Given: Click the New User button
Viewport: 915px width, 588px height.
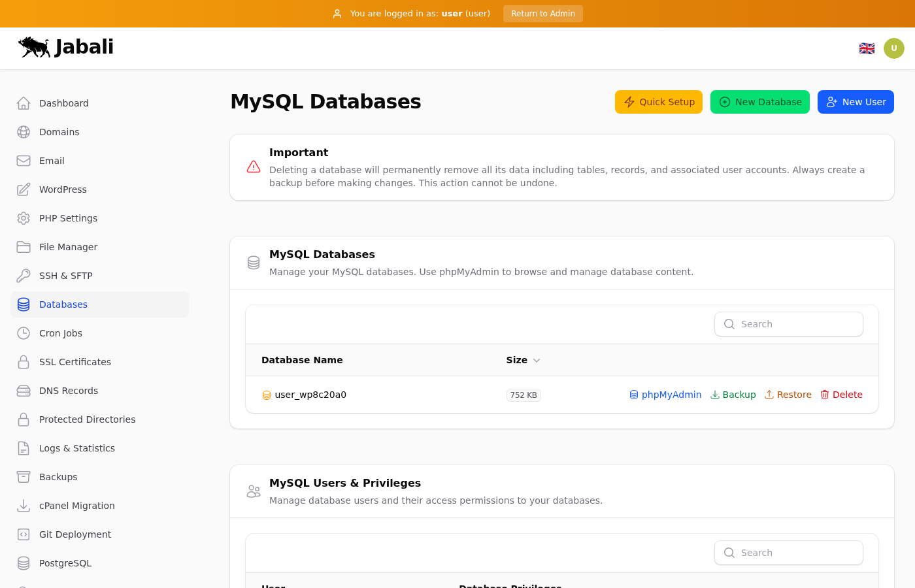Looking at the screenshot, I should 855,102.
